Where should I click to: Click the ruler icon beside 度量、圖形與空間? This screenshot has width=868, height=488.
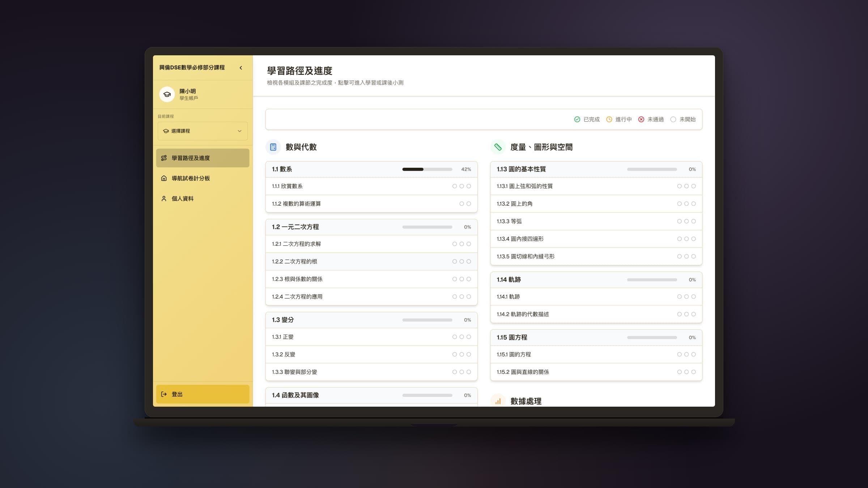click(498, 147)
